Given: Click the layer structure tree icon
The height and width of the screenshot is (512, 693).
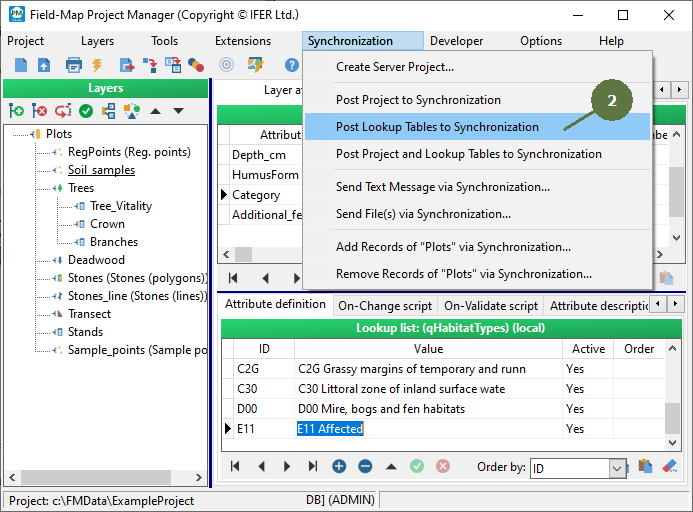Looking at the screenshot, I should (108, 111).
